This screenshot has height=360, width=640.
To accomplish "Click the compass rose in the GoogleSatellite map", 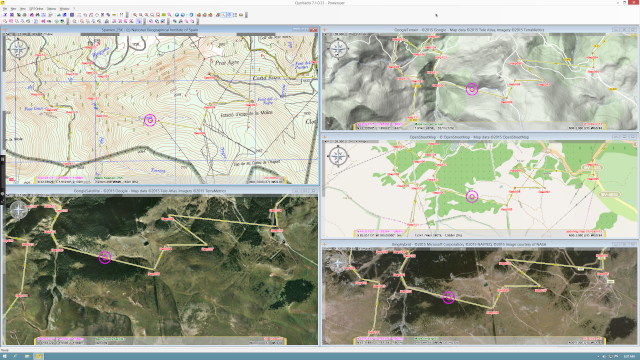I will 18,210.
